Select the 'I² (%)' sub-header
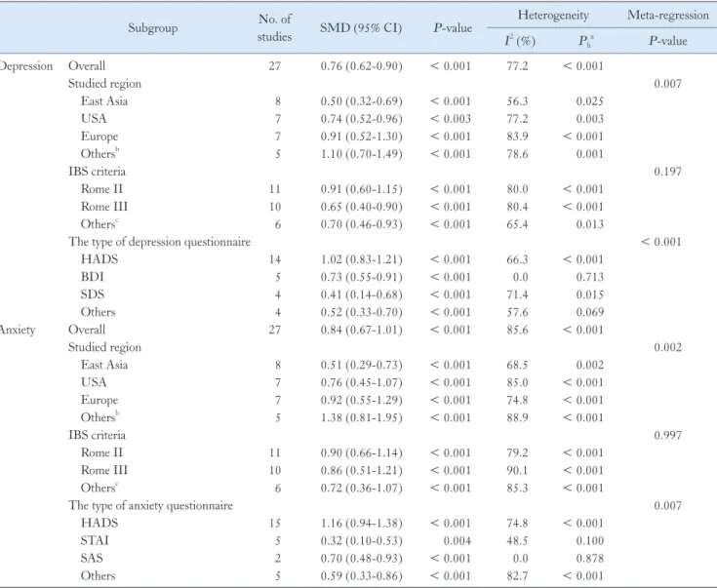Image resolution: width=717 pixels, height=588 pixels. click(520, 41)
